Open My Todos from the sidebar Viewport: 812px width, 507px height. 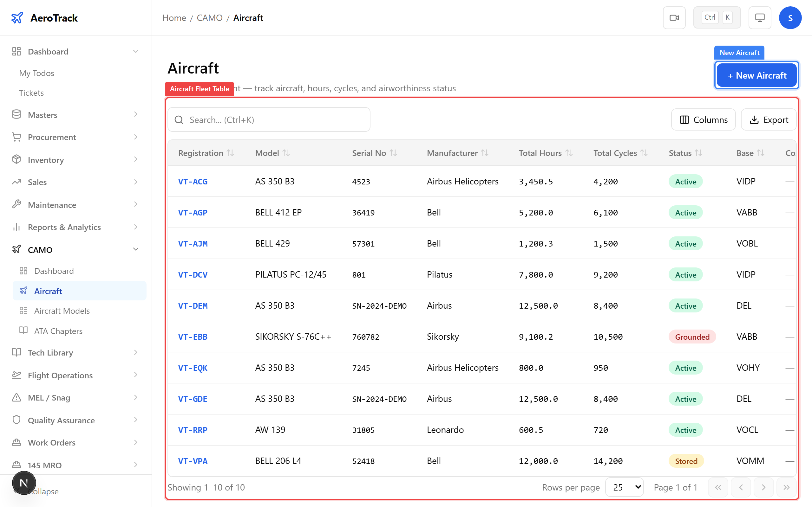(36, 73)
